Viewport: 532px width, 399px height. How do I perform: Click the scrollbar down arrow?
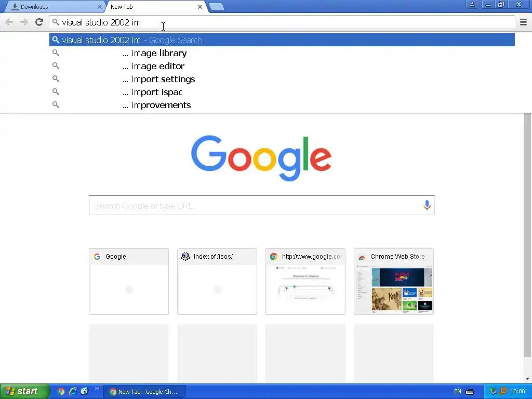pyautogui.click(x=528, y=379)
